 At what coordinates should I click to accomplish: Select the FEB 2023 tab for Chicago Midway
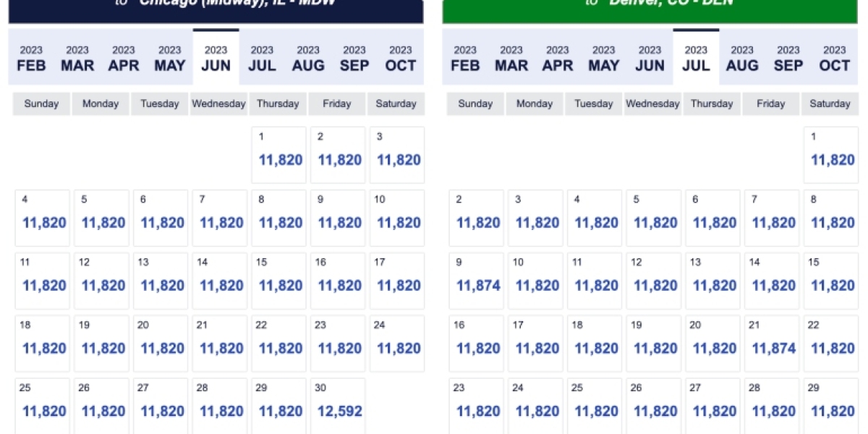click(31, 58)
